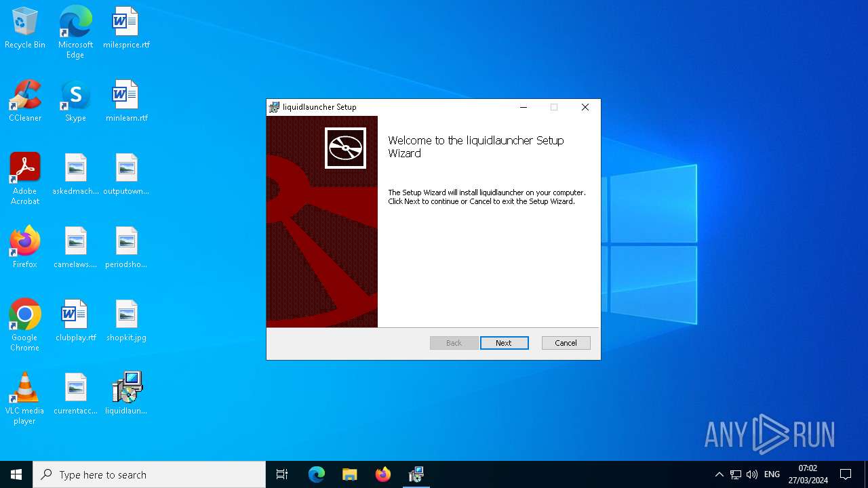Click Cancel in the Setup Wizard
The image size is (868, 488).
[x=566, y=343]
